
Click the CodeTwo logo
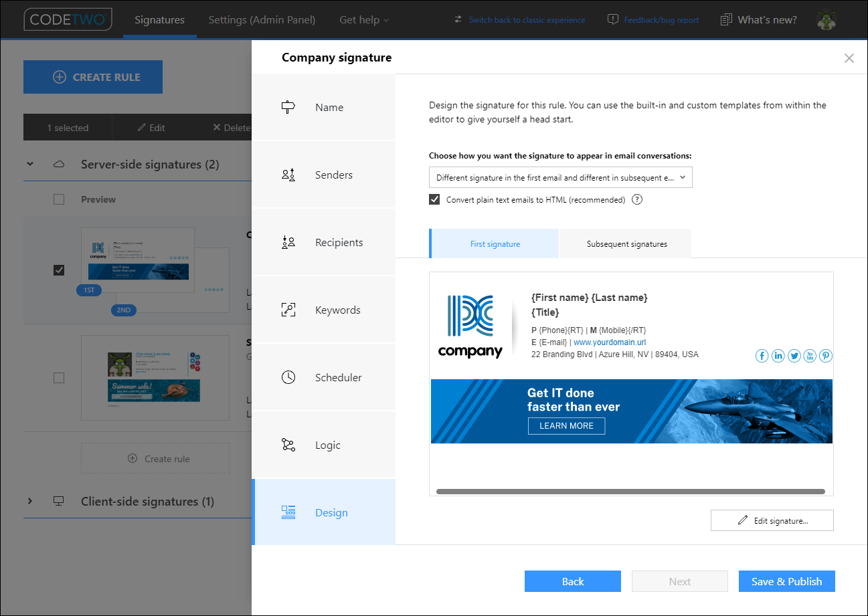68,19
